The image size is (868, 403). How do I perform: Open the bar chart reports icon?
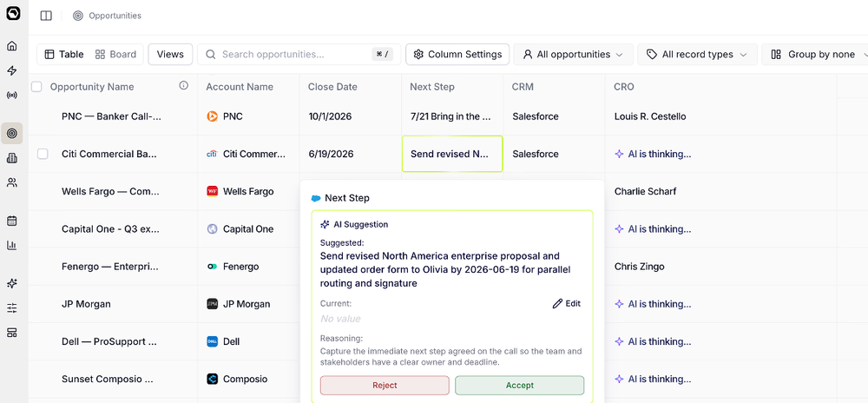(x=11, y=245)
